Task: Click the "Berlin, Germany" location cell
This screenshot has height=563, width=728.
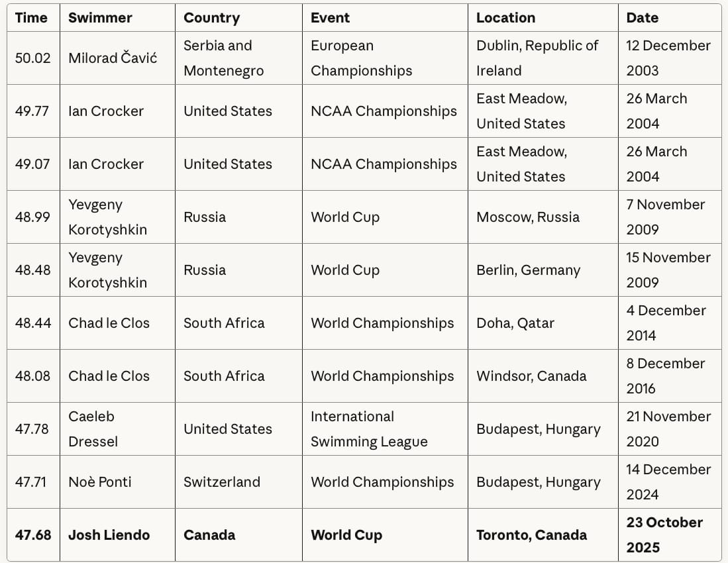Action: [528, 270]
